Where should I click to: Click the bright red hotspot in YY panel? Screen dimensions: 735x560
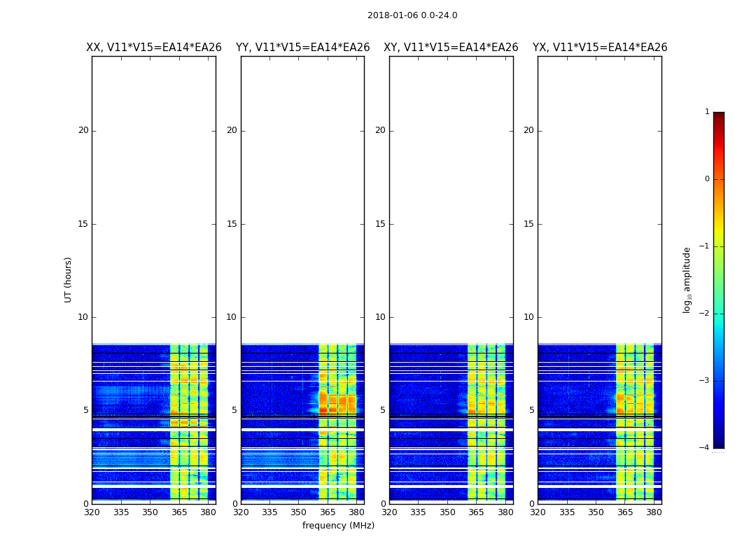pyautogui.click(x=323, y=410)
